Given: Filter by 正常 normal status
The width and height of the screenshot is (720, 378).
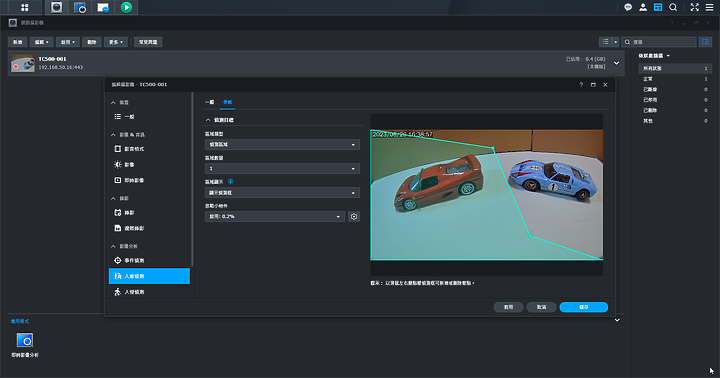Looking at the screenshot, I should coord(675,79).
